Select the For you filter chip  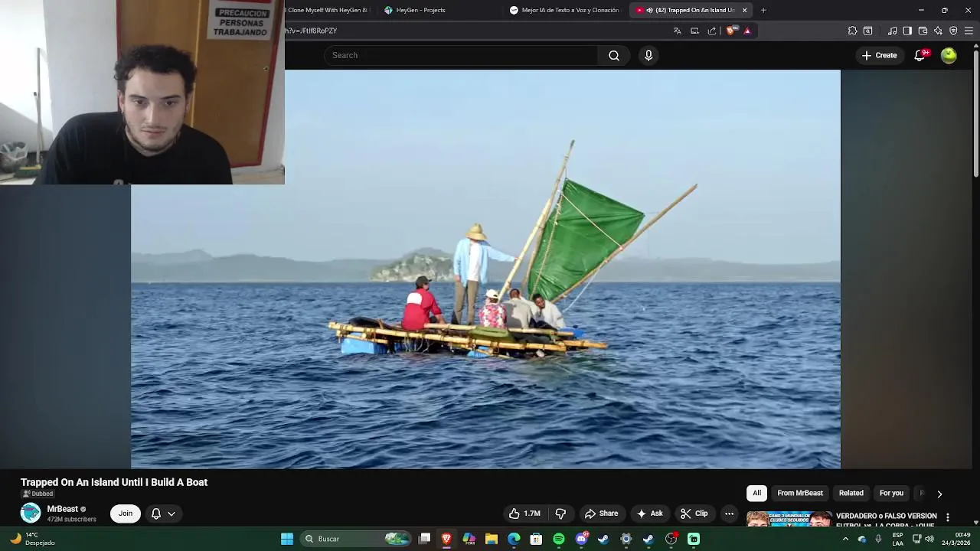[891, 493]
